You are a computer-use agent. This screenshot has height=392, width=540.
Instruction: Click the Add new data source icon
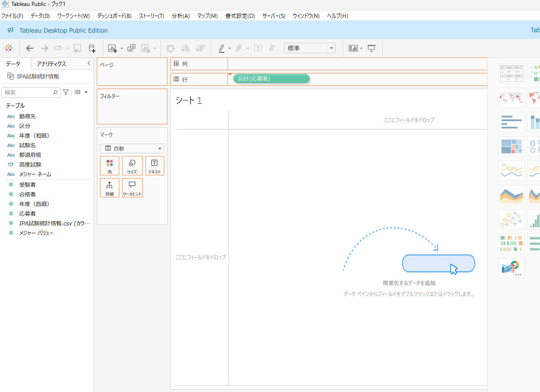[92, 48]
